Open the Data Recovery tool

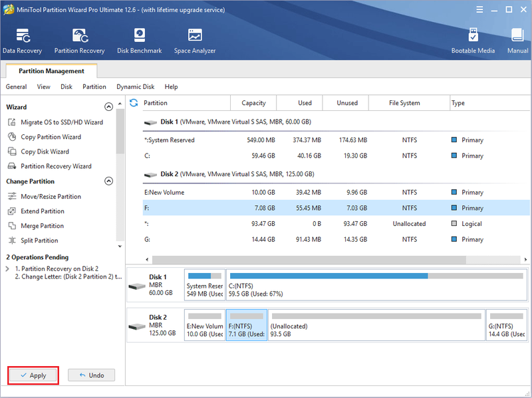[x=23, y=41]
